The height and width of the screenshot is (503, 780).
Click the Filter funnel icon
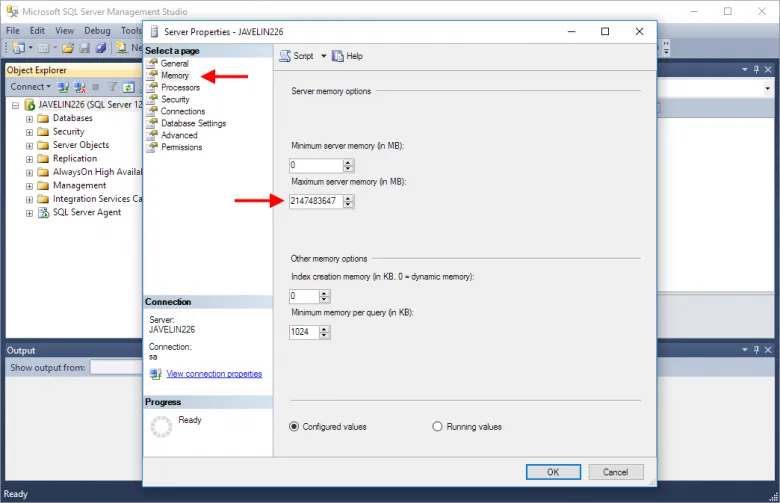[112, 87]
